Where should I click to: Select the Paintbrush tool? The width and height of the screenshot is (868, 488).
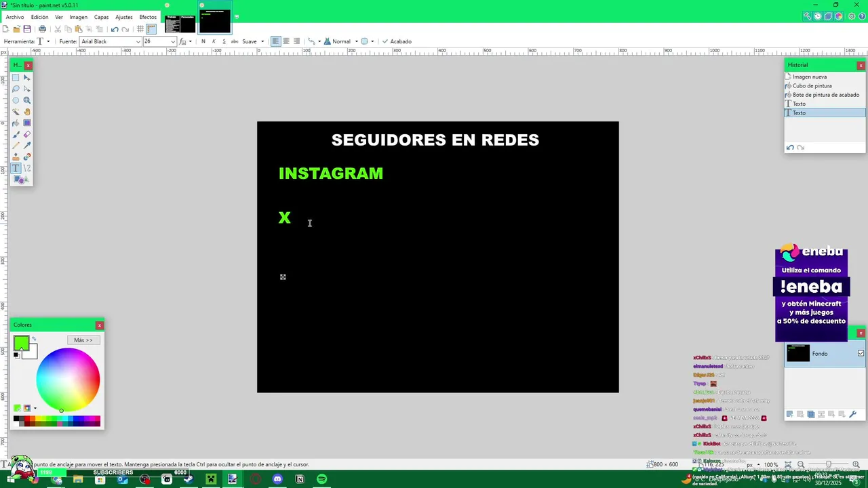coord(16,134)
